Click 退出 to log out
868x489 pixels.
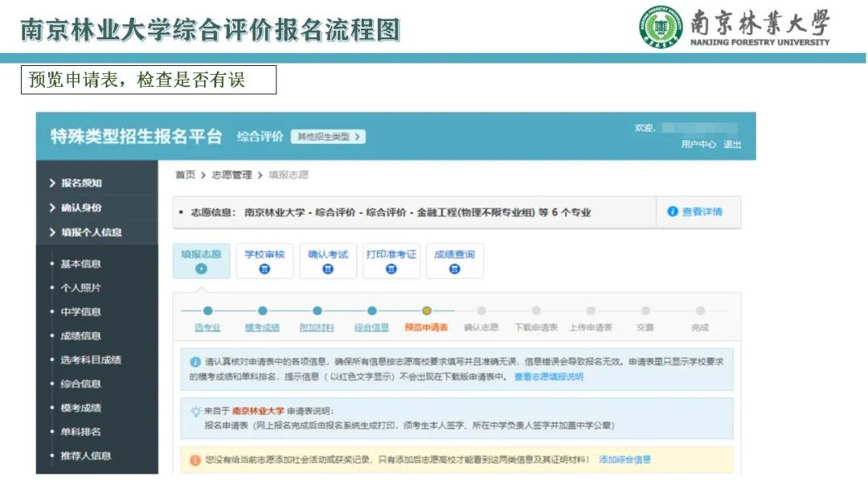pos(731,145)
